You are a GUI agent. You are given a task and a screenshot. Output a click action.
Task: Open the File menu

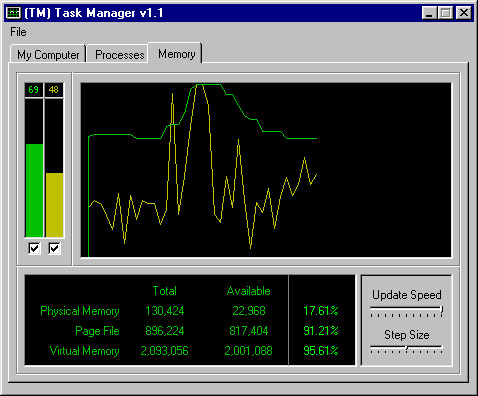click(x=18, y=32)
